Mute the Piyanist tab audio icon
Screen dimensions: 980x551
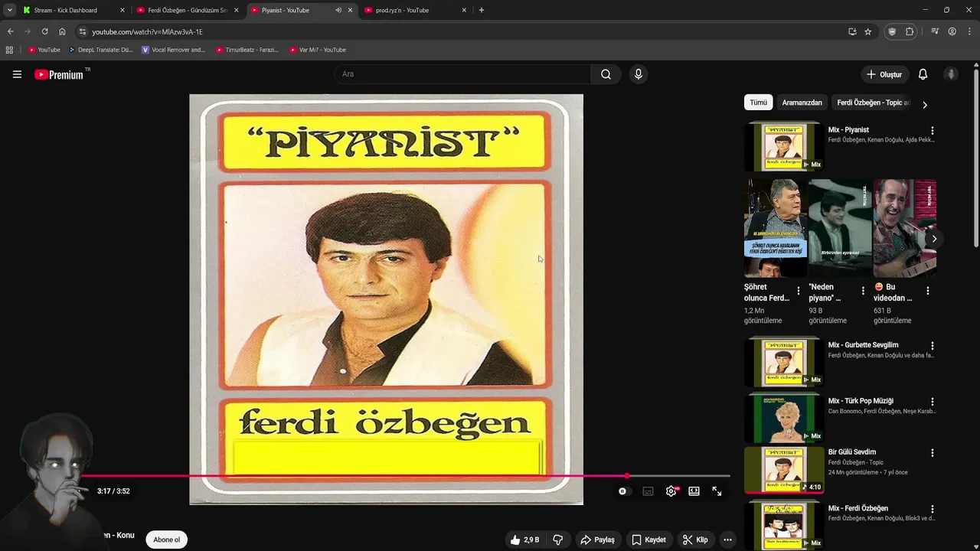pos(338,10)
